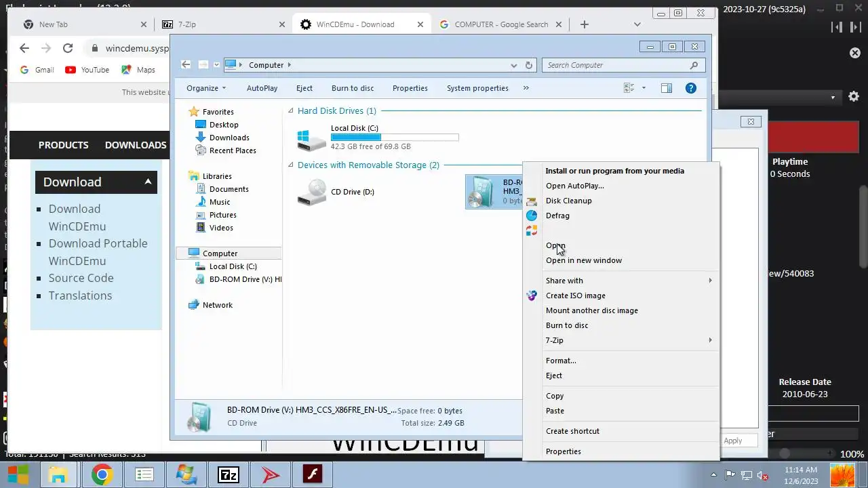This screenshot has width=868, height=488.
Task: Expand the 7-Zip submenu
Action: click(x=710, y=340)
